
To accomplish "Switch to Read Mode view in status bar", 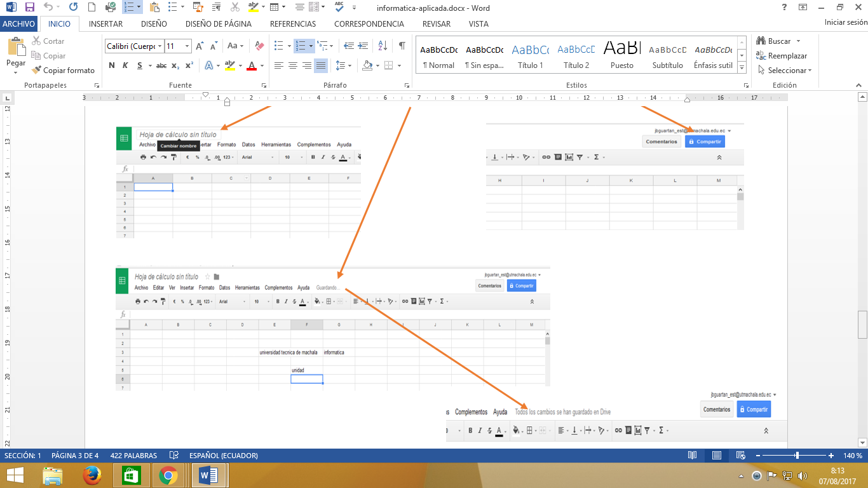I will tap(692, 456).
